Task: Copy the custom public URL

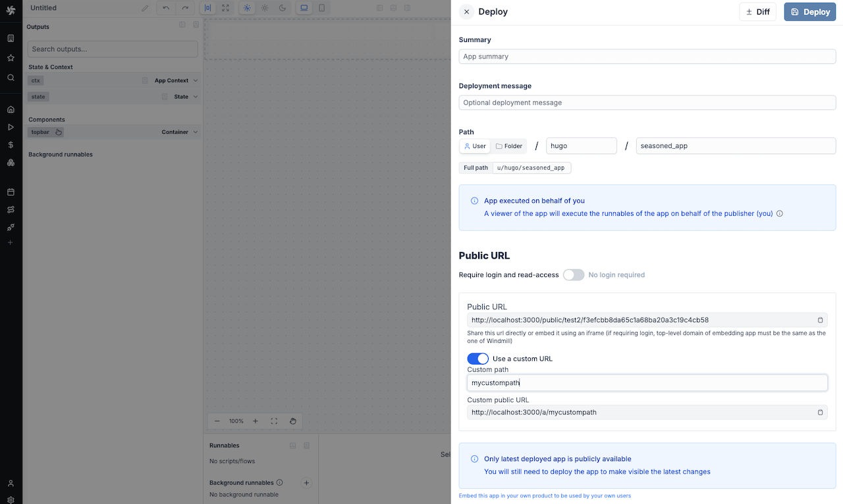Action: (x=820, y=413)
